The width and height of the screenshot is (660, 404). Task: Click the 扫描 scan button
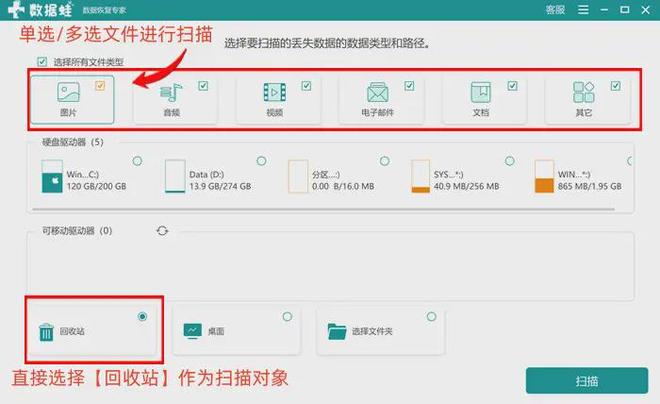[587, 381]
